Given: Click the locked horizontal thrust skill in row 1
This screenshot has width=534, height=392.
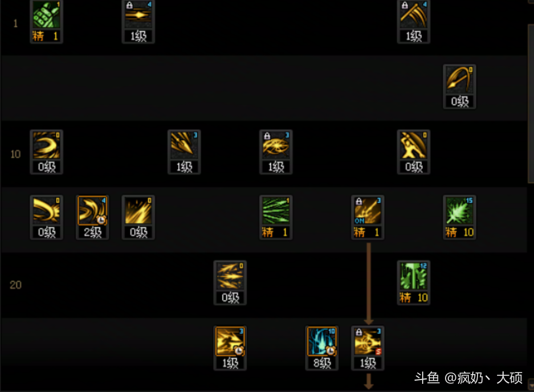Looking at the screenshot, I should (x=138, y=15).
